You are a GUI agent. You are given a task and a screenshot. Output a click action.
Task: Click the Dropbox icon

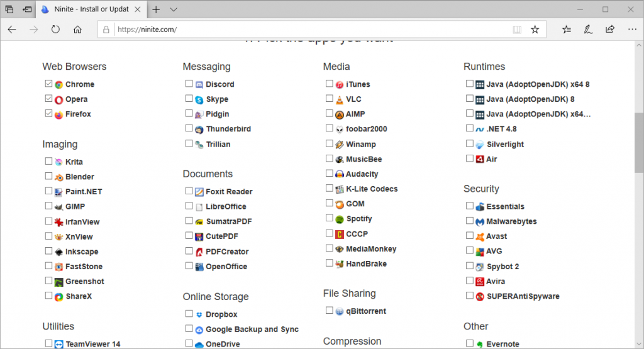click(199, 314)
